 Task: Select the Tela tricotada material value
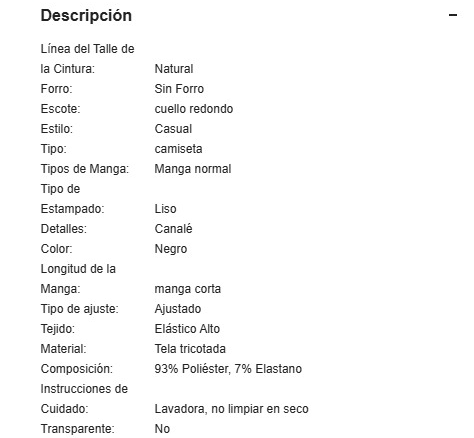click(x=190, y=349)
